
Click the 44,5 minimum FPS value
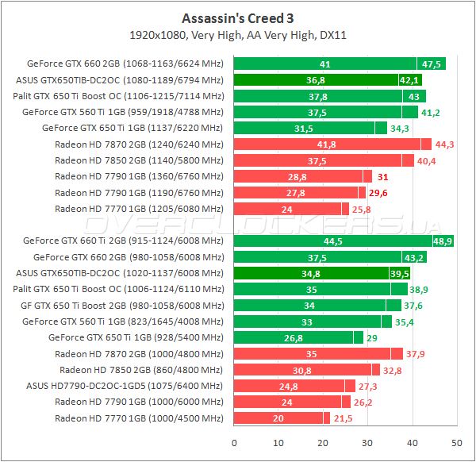click(x=333, y=241)
